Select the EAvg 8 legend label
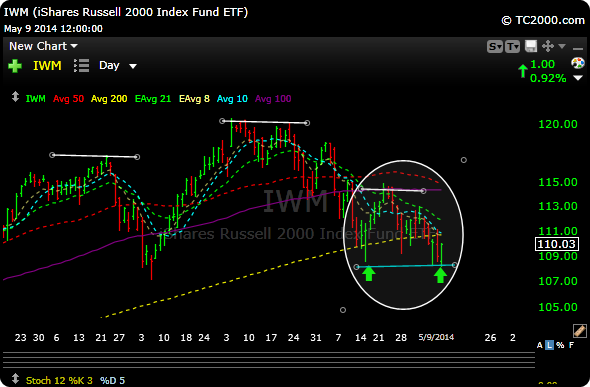 click(194, 99)
